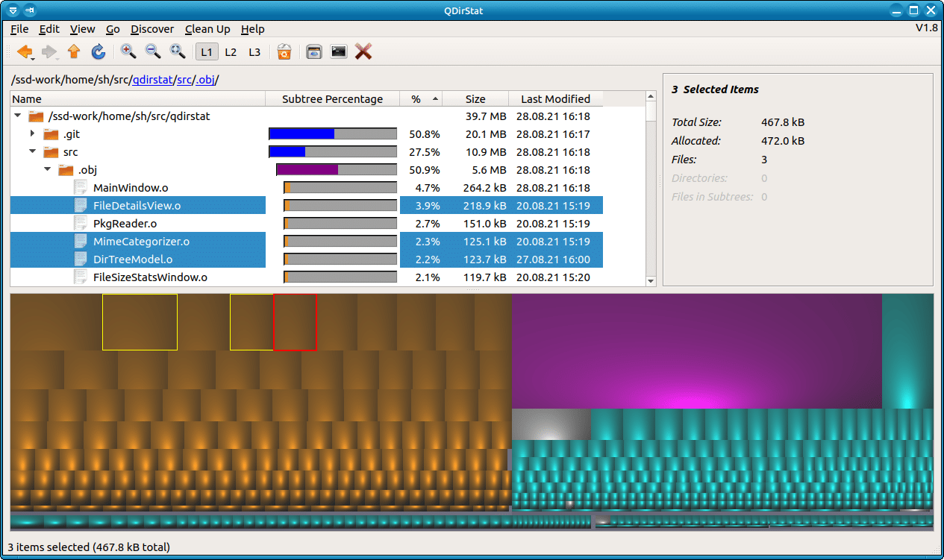Click the src subtree percentage bar

pos(333,152)
